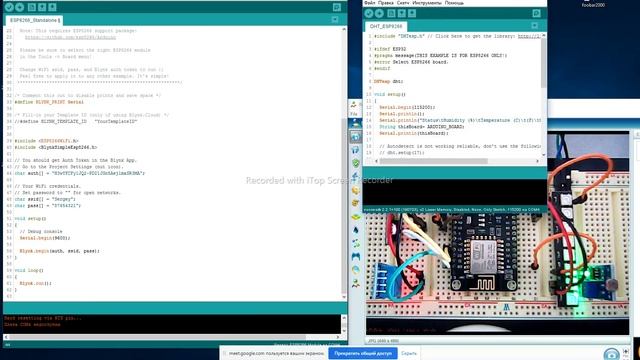Click Open sketch icon in DHT_ESP8266 window
Screen dimensions: 640x360
pos(402,13)
